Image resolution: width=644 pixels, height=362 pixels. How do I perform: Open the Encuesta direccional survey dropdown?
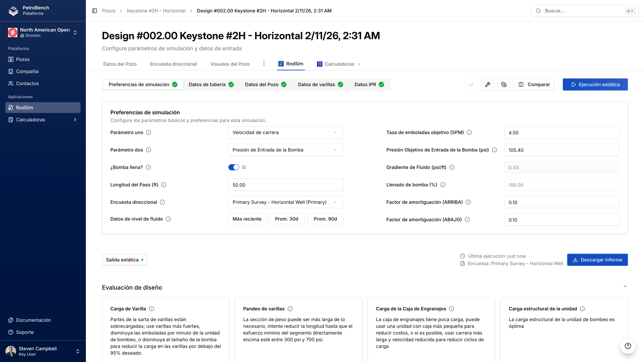285,202
